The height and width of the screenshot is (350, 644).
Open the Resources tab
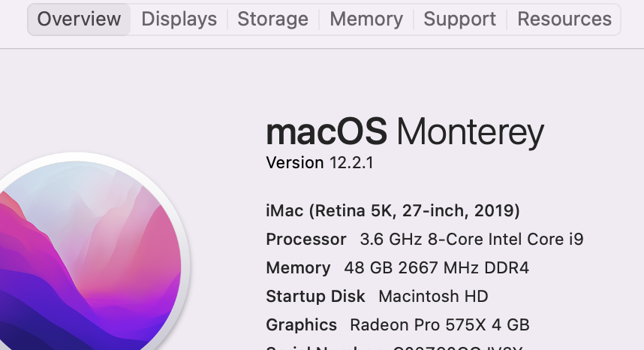[x=564, y=20]
